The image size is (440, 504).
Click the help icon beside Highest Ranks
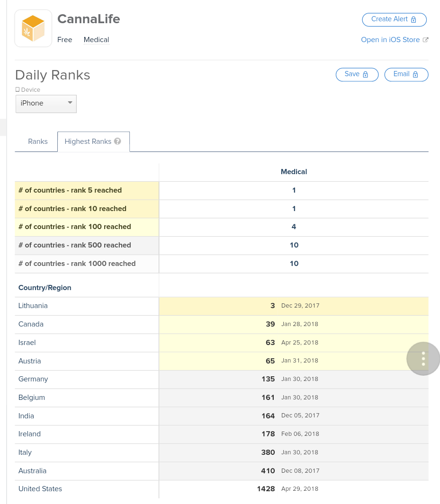117,141
